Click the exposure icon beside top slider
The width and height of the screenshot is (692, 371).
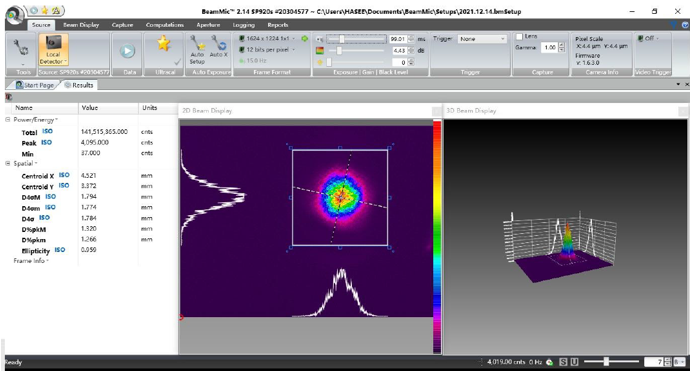(320, 39)
